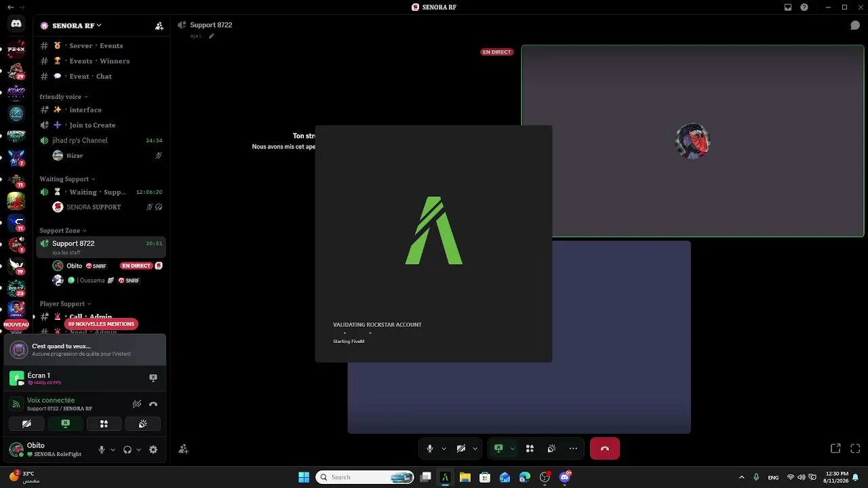
Task: Open soundboard in the left voice panel
Action: tap(143, 424)
